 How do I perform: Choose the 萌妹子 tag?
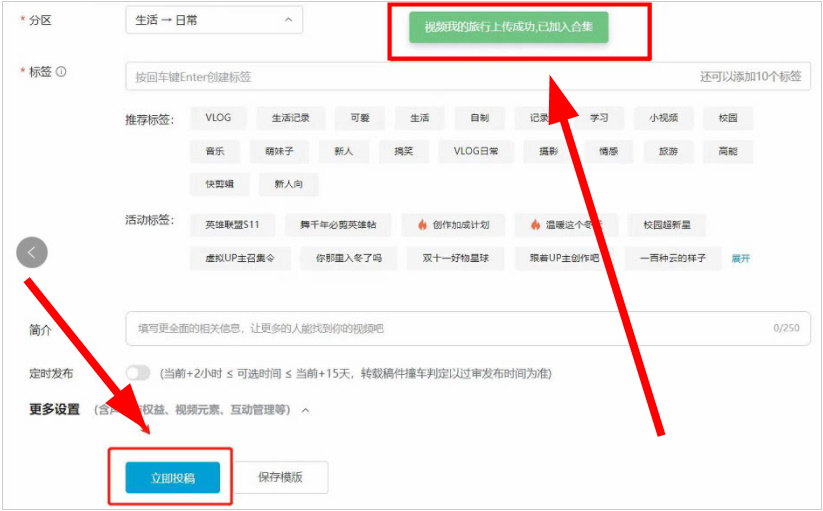point(279,151)
